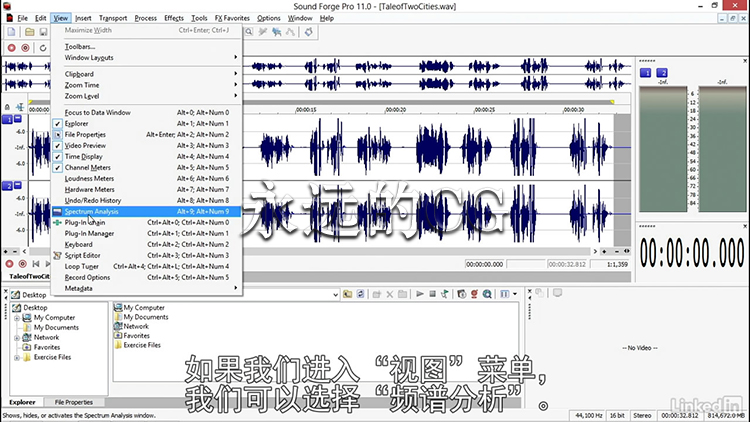Click the monitor icon in Video Preview
Viewport: 750px width, 422px height.
[x=557, y=292]
